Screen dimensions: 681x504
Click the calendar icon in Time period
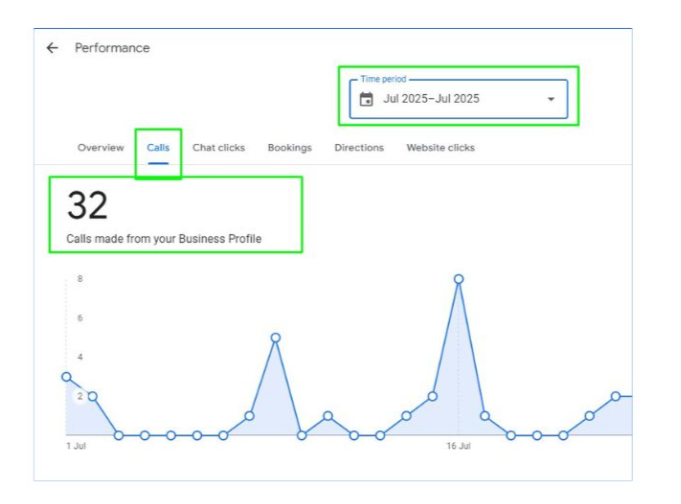tap(366, 99)
